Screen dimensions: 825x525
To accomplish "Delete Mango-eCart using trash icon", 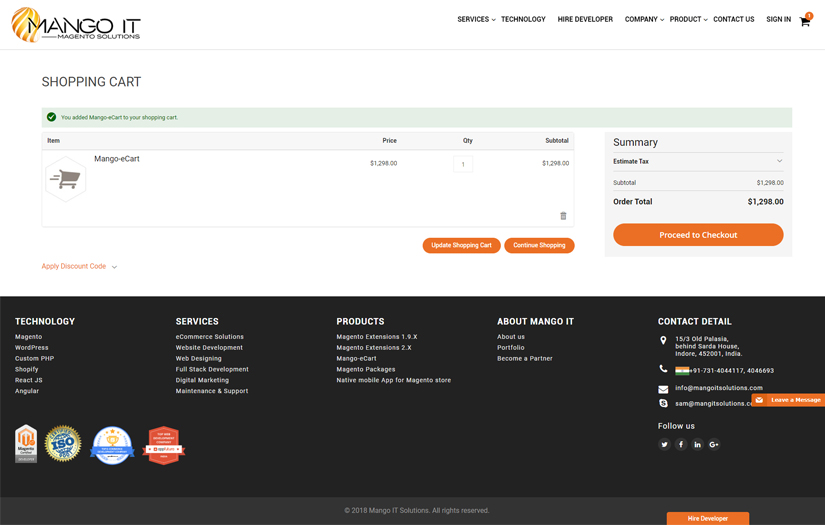I will click(563, 216).
